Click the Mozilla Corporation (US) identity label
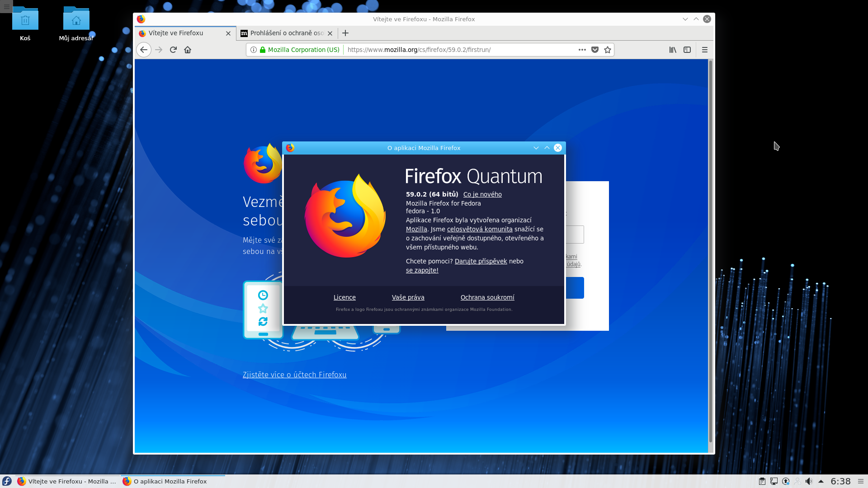 (x=303, y=50)
